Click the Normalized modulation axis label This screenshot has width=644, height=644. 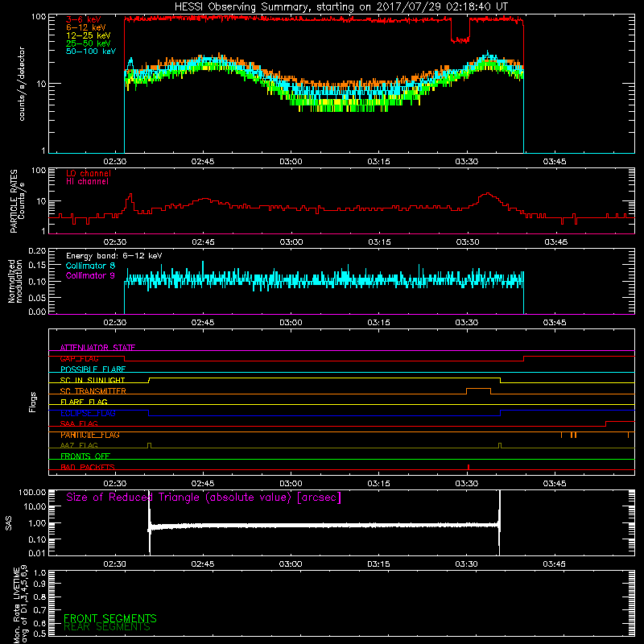pos(15,281)
